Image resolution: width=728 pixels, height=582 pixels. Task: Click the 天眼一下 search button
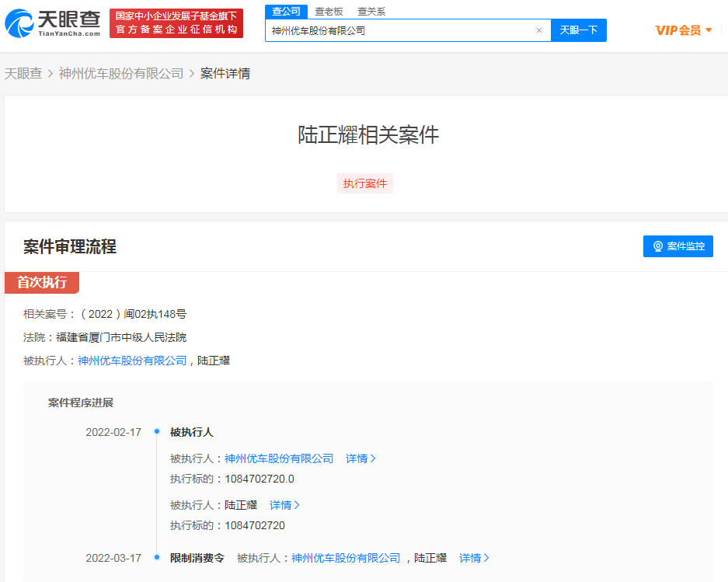579,30
